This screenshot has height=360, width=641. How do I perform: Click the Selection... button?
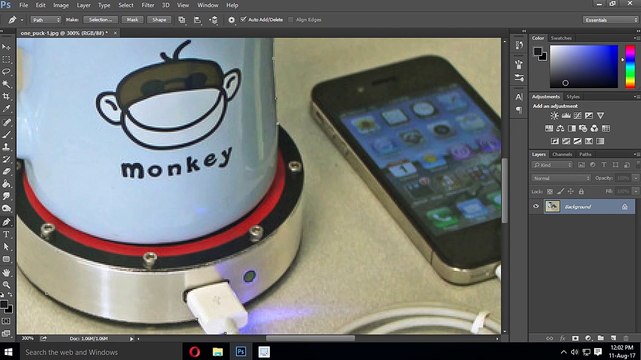pyautogui.click(x=100, y=20)
